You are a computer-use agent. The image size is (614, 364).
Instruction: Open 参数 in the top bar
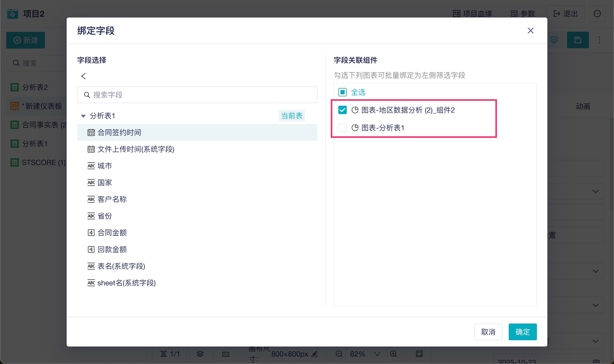pyautogui.click(x=523, y=14)
